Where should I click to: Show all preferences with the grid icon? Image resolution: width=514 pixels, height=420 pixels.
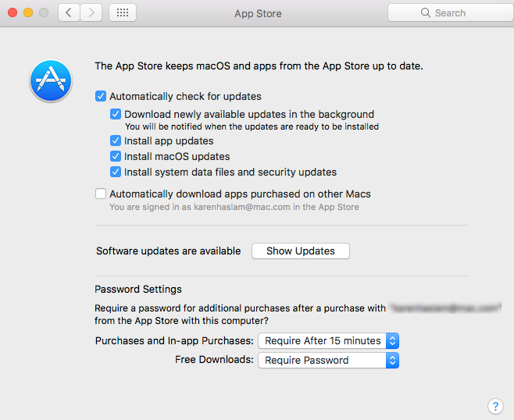click(123, 12)
